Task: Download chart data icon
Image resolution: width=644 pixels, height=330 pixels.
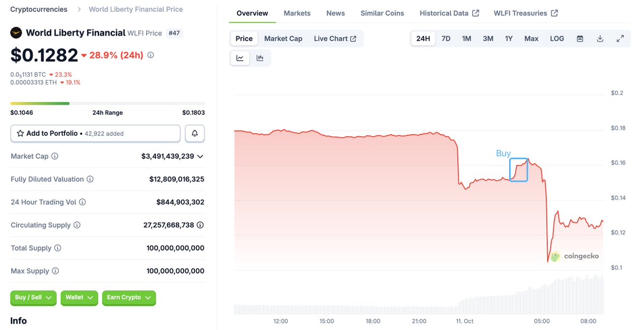Action: point(600,39)
